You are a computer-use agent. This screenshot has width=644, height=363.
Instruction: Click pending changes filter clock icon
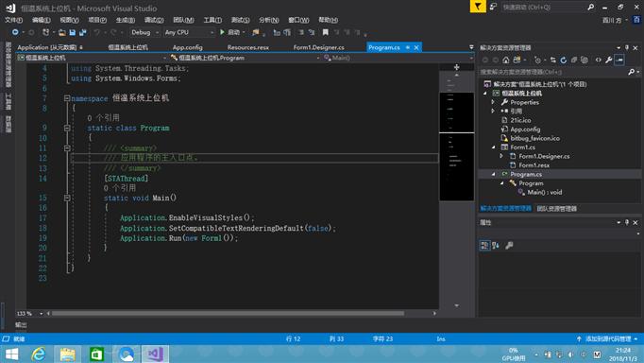pos(537,60)
